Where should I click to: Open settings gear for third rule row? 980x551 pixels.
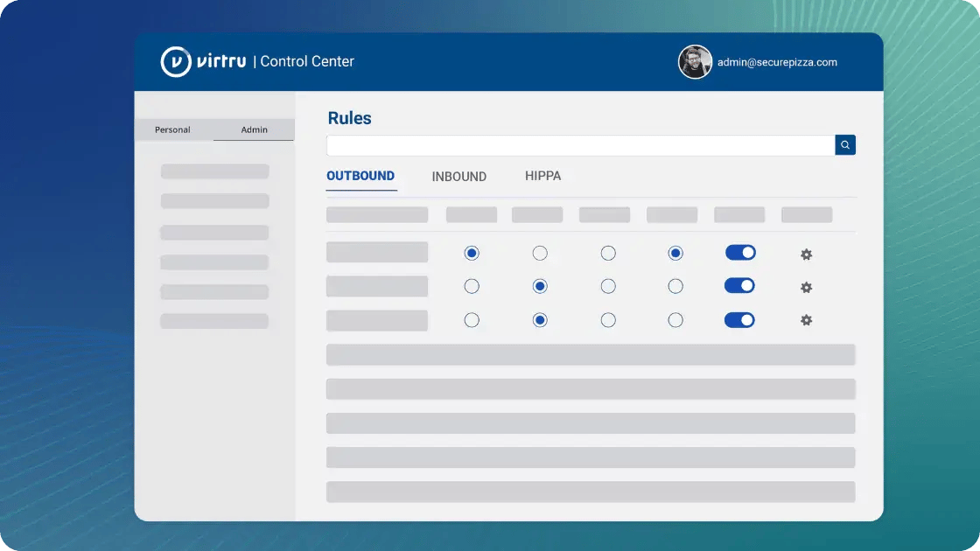tap(806, 320)
